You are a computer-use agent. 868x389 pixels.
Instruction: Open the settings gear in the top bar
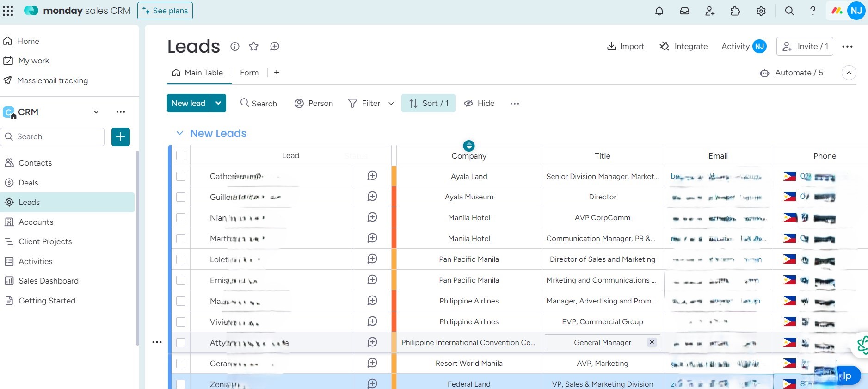tap(761, 11)
